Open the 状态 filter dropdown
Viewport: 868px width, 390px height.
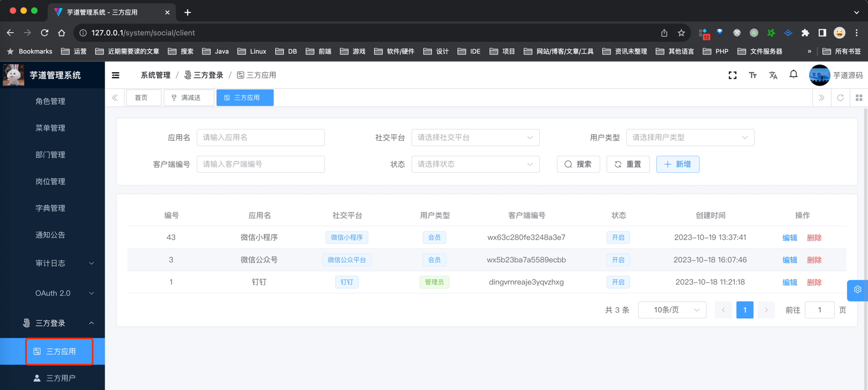(475, 164)
